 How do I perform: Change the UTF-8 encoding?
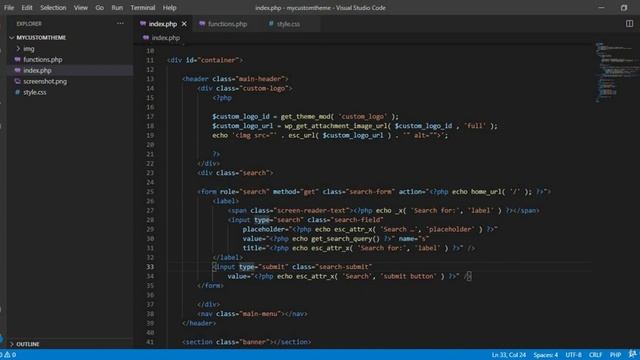tap(573, 355)
